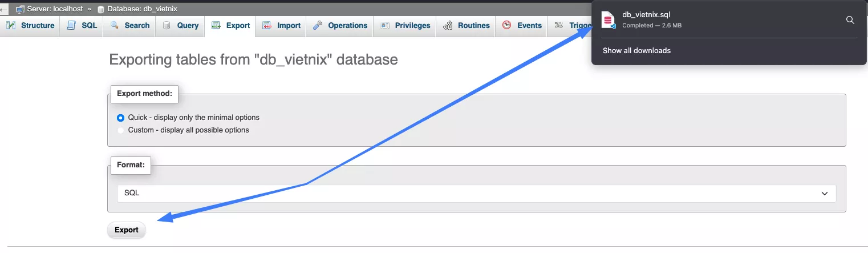
Task: Select the Quick export method option
Action: (x=120, y=118)
